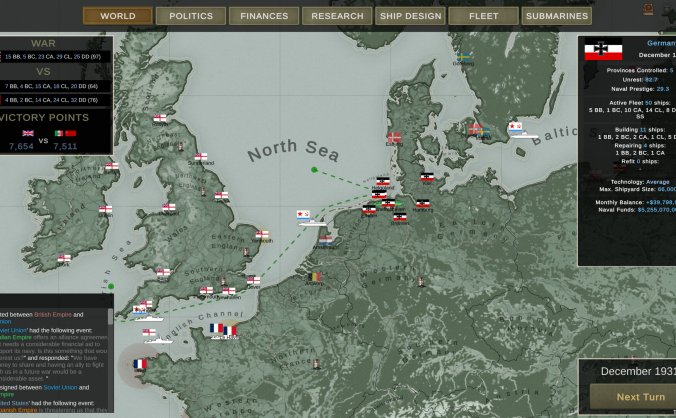The width and height of the screenshot is (676, 418).
Task: Click the Dutch flag port at Amsterdam
Action: 326,239
